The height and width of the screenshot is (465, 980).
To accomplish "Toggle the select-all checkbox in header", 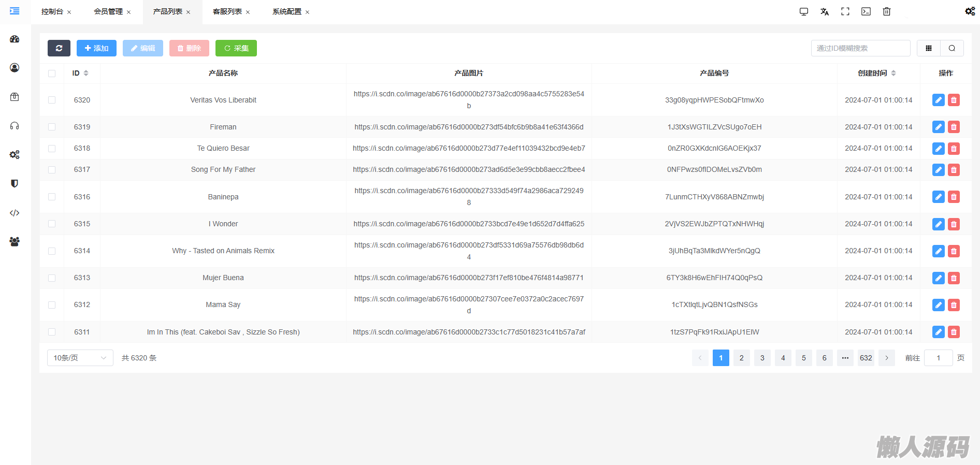I will pos(52,74).
